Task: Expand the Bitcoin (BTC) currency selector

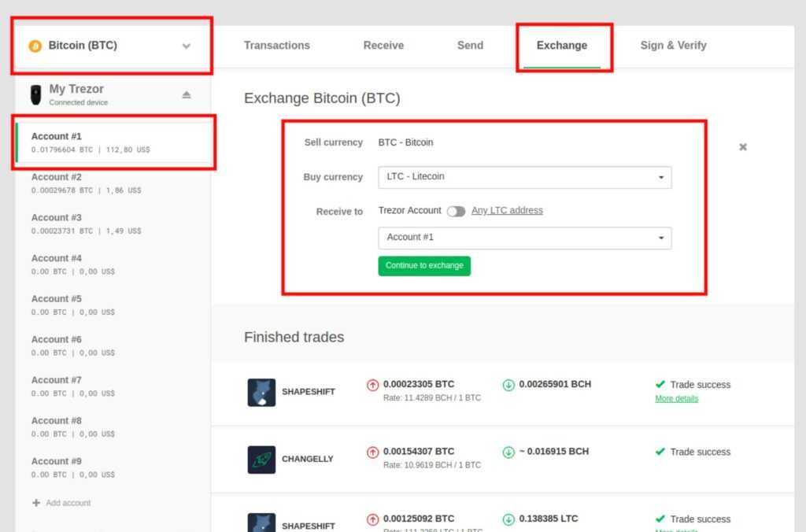Action: (187, 46)
